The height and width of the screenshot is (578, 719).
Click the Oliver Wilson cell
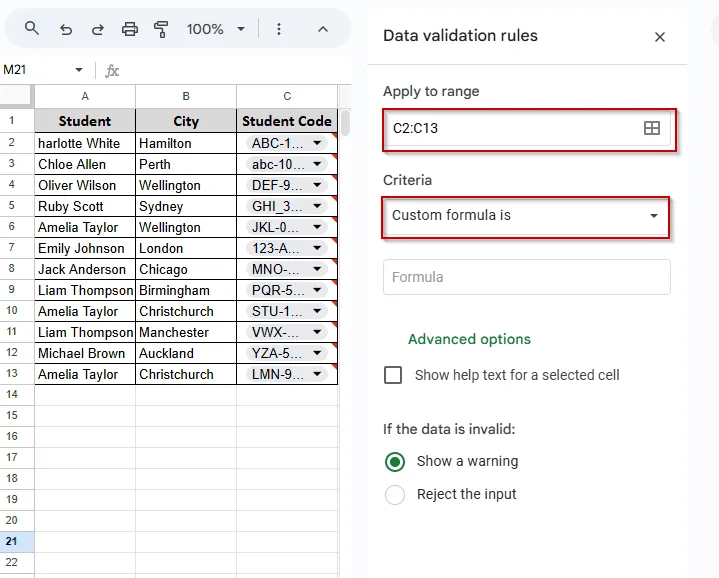[x=85, y=185]
